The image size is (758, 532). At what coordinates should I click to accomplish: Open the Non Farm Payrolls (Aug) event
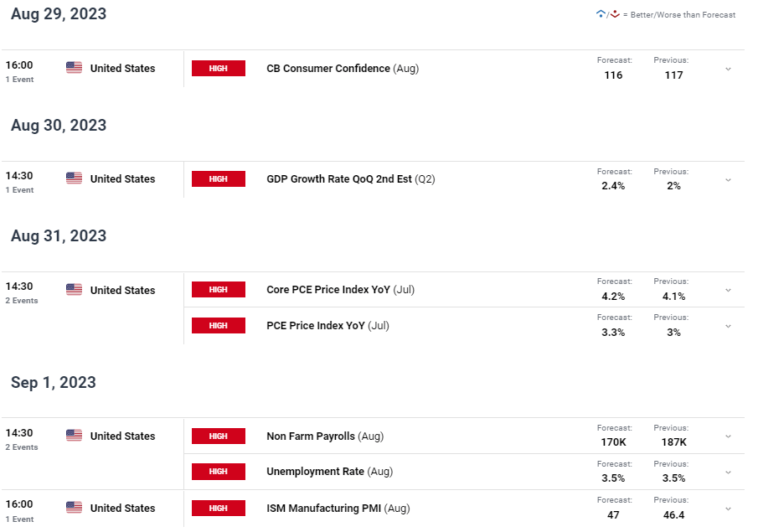(325, 436)
